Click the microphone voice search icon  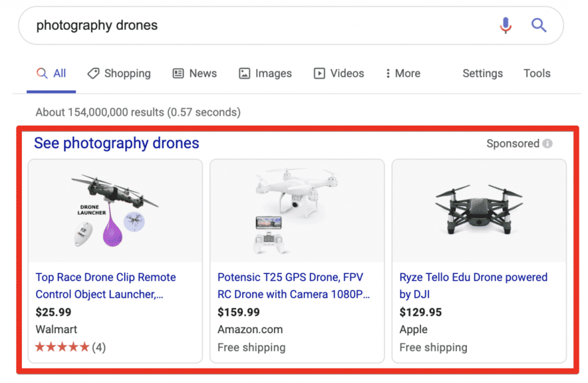coord(505,25)
